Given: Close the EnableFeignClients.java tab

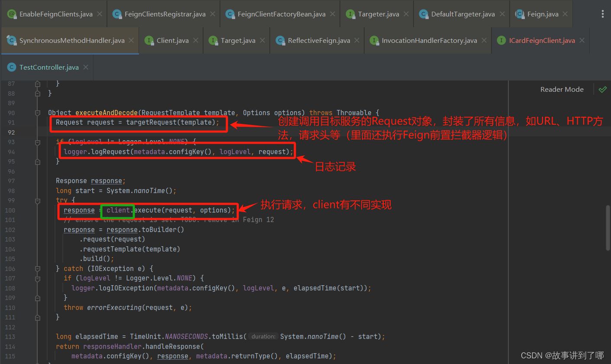Looking at the screenshot, I should pos(100,14).
